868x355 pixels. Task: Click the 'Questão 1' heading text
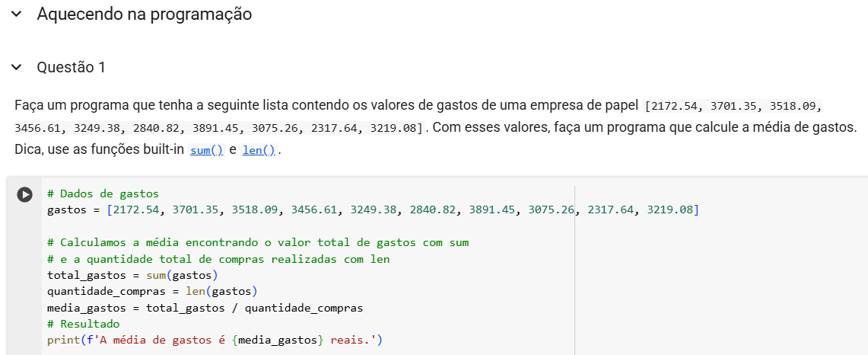(x=71, y=68)
